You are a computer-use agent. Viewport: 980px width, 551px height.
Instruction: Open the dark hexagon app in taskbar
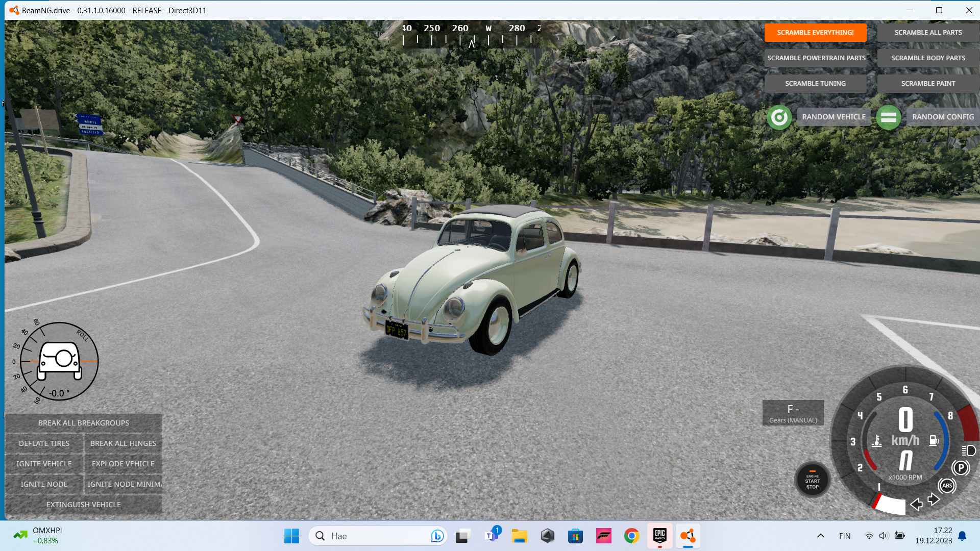(548, 536)
